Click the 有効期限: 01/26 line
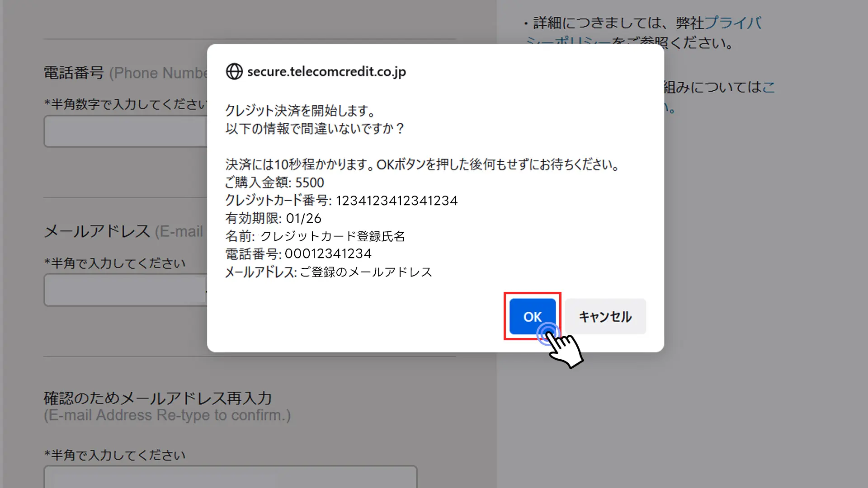868x488 pixels. click(x=273, y=218)
